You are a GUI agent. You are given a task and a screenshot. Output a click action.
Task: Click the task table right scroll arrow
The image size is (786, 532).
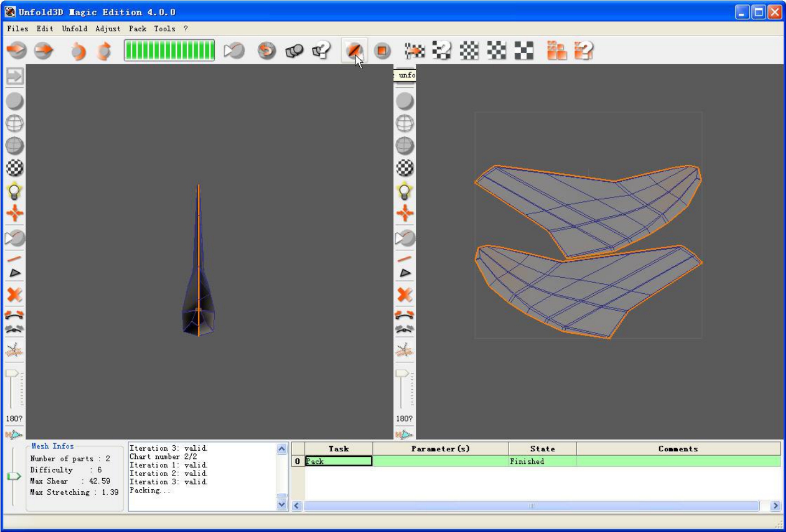click(x=776, y=506)
